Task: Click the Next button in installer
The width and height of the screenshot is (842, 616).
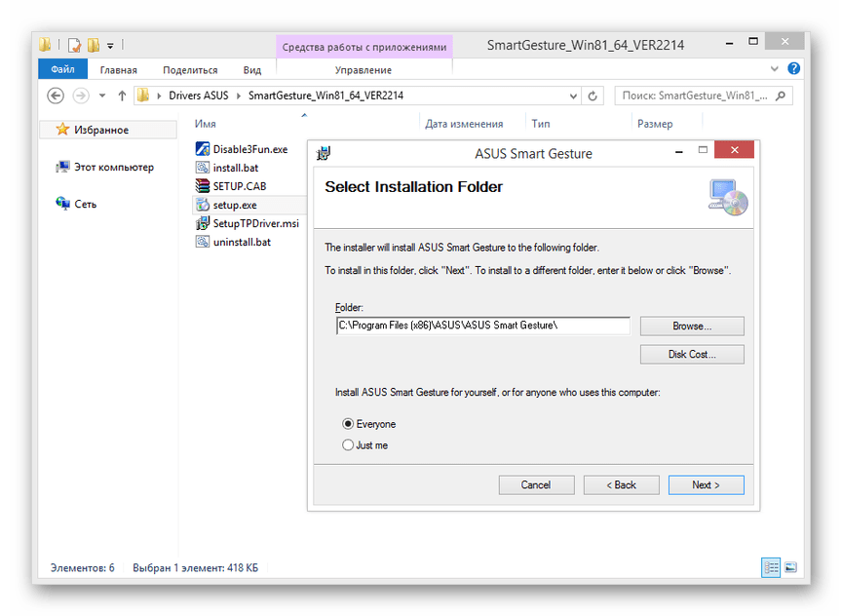Action: (706, 484)
